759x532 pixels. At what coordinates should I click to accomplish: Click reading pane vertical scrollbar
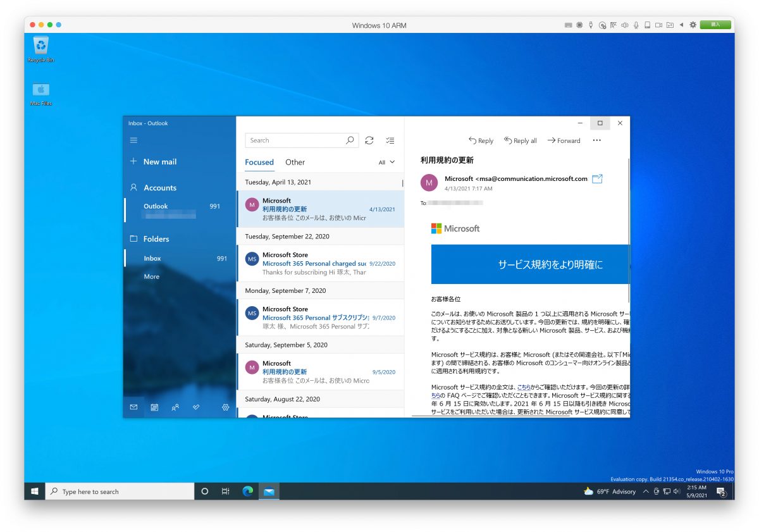click(x=628, y=231)
